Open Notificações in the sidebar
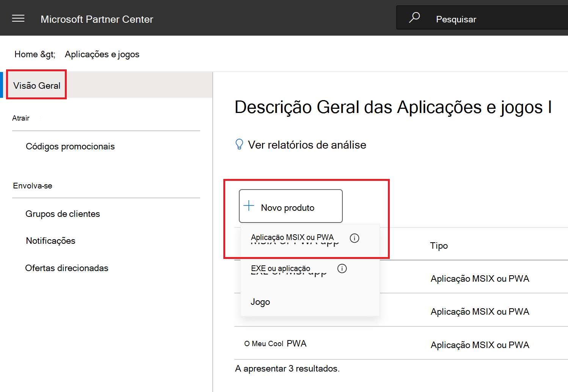568x392 pixels. (x=50, y=241)
